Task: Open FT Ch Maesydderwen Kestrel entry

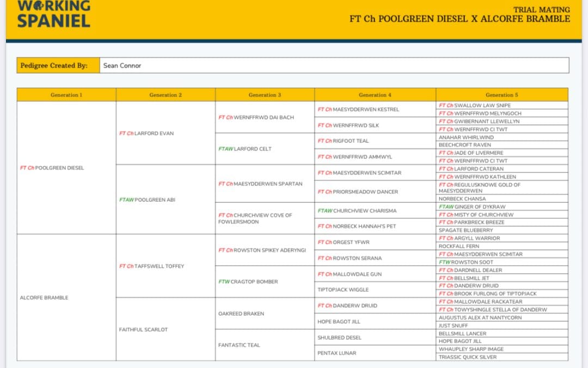Action: pyautogui.click(x=358, y=109)
